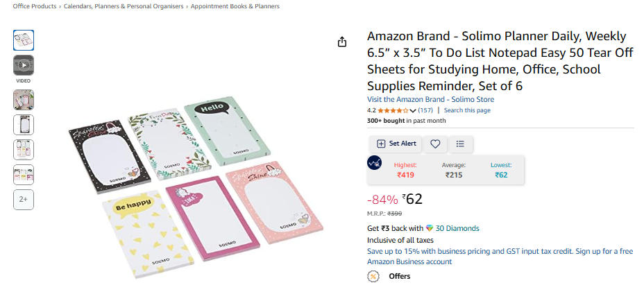Viewport: 644px width, 285px height.
Task: Click the price tracker graph icon
Action: pyautogui.click(x=374, y=163)
